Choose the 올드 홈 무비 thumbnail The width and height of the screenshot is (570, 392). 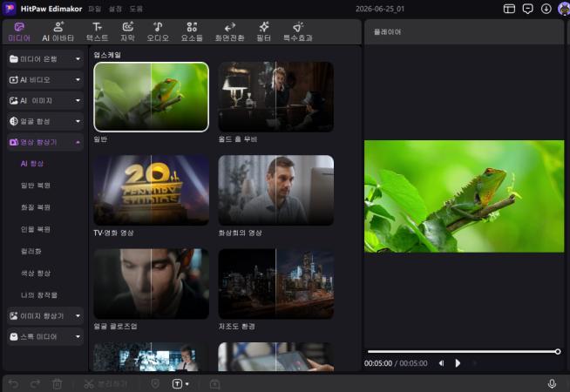[276, 97]
